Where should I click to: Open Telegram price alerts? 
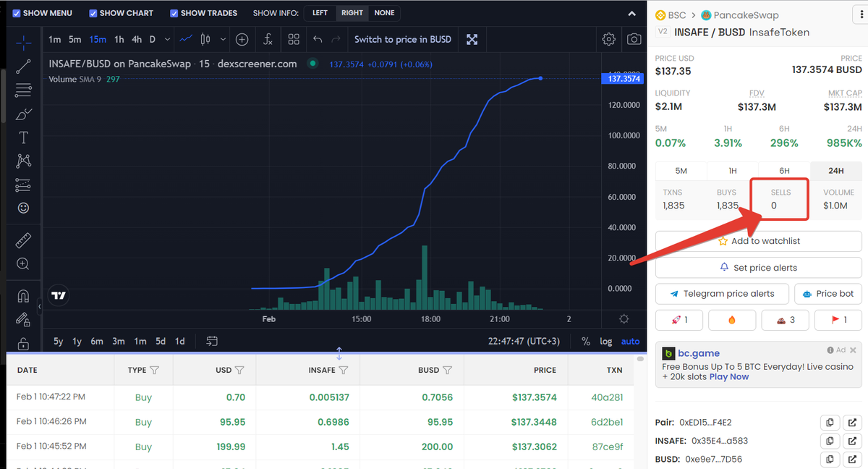coord(722,294)
